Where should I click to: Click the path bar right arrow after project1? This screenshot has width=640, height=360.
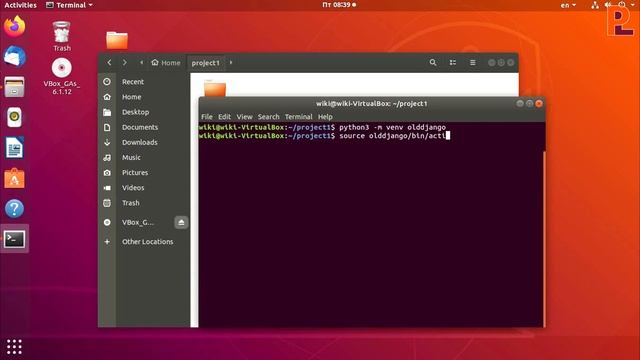point(231,62)
